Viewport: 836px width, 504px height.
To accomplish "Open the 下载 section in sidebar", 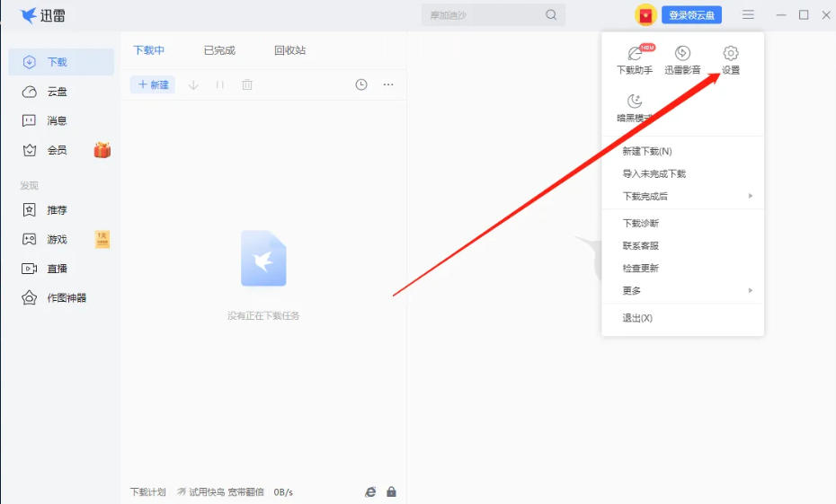I will (x=61, y=62).
